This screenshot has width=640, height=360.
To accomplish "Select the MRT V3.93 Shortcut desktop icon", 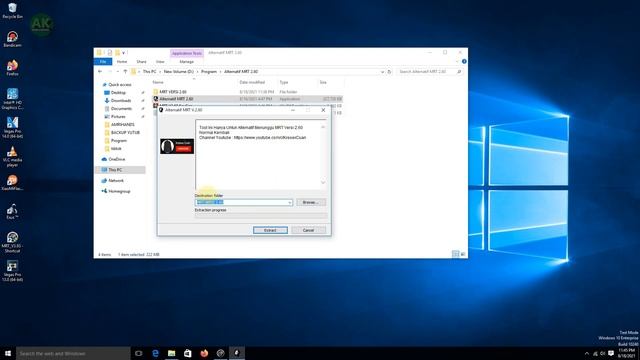I will tap(12, 242).
